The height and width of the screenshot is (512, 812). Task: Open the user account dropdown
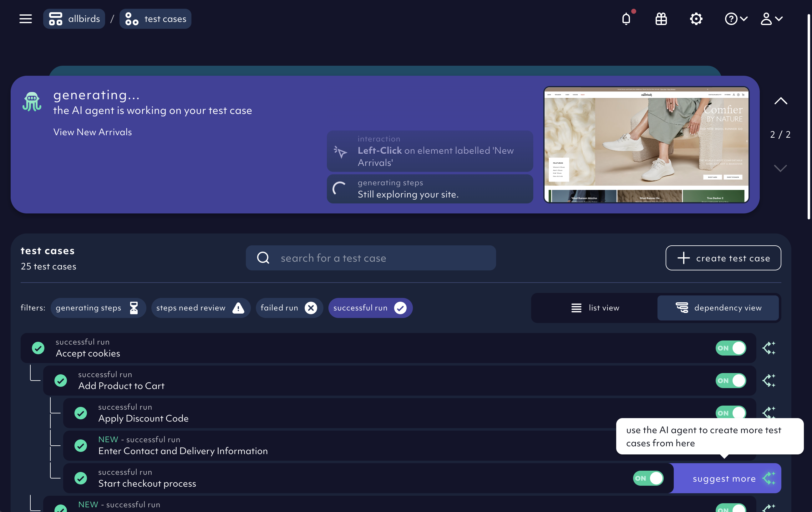(x=772, y=19)
